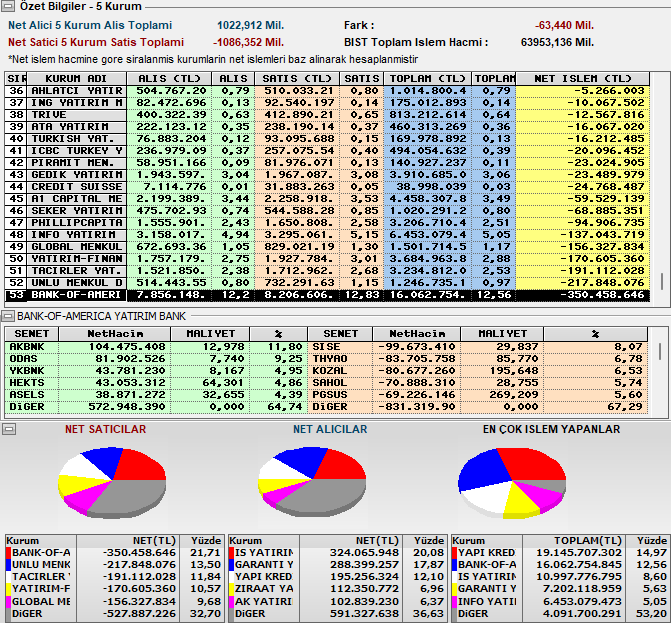This screenshot has width=671, height=623.
Task: Select the AHLATCI YATIR row
Action: (327, 91)
